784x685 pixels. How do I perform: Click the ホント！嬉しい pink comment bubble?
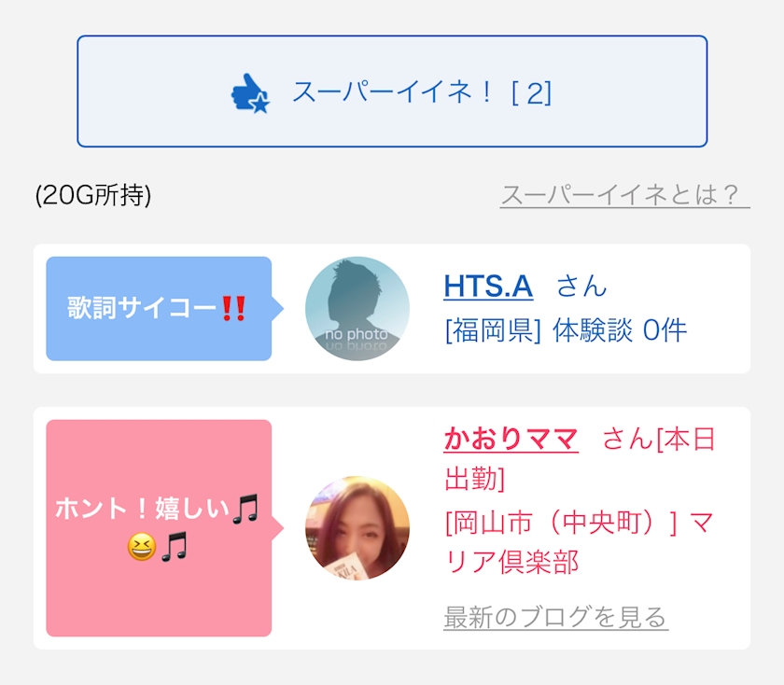click(x=159, y=528)
